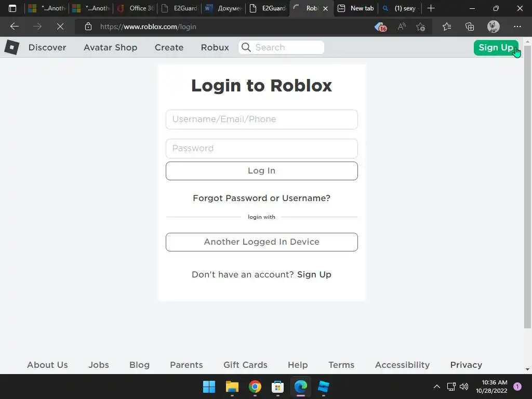Switch to the first E2Guard tab
Screen dimensions: 532x399
tap(179, 8)
